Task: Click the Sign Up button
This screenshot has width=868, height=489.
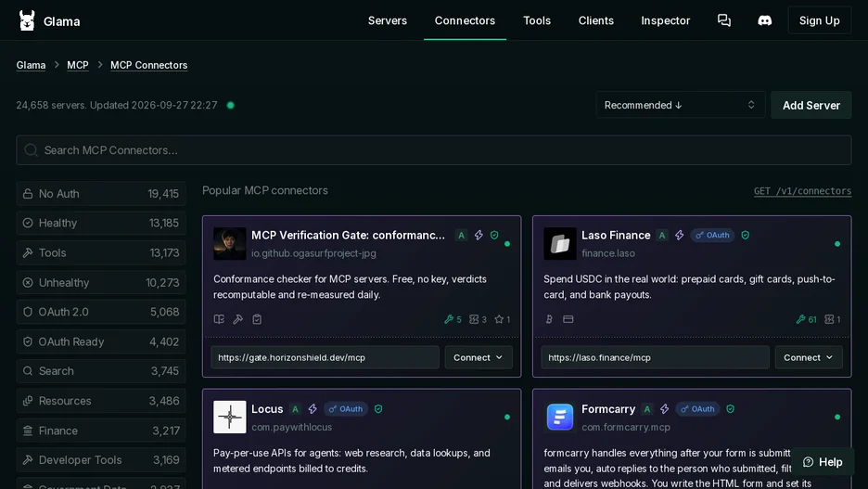Action: coord(819,20)
